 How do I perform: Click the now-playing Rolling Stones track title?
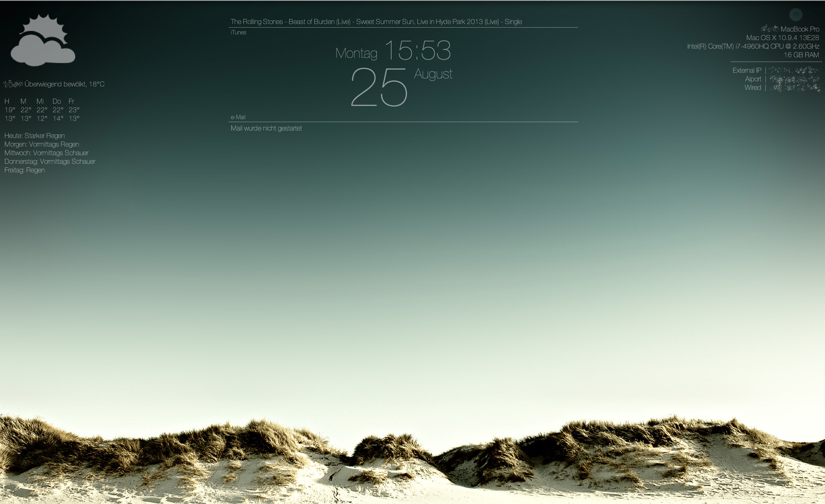tap(376, 22)
